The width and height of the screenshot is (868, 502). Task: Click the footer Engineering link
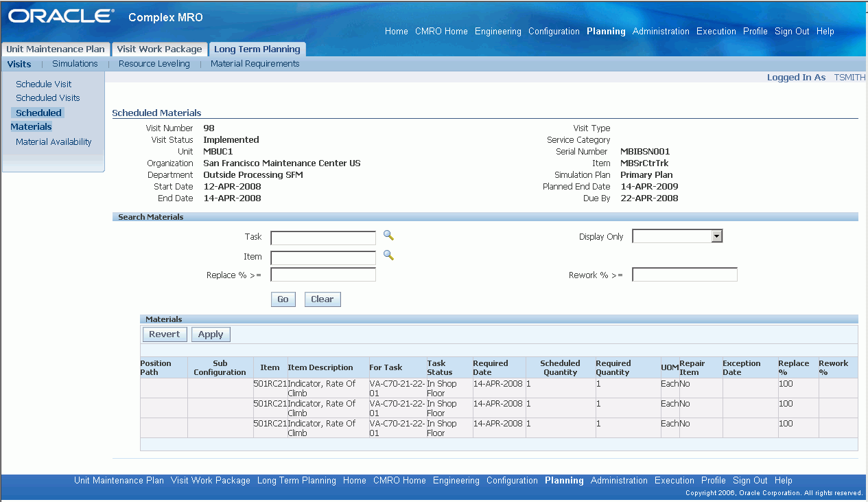pyautogui.click(x=456, y=481)
